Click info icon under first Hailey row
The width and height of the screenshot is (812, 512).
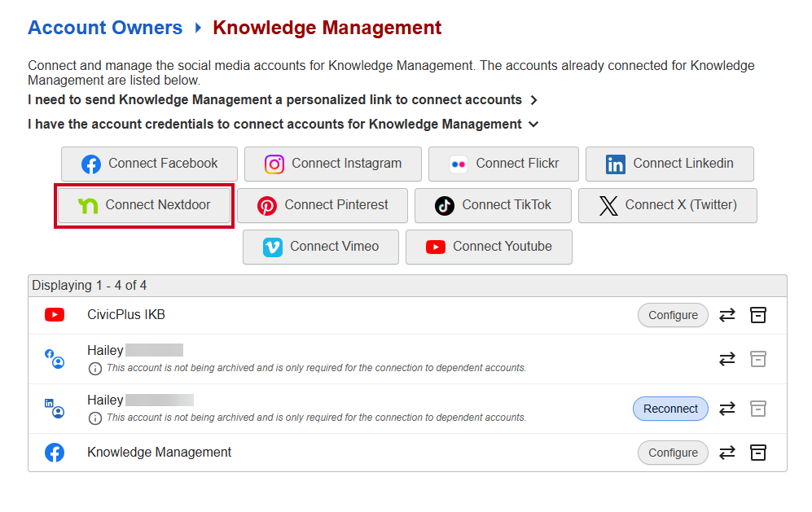click(95, 369)
